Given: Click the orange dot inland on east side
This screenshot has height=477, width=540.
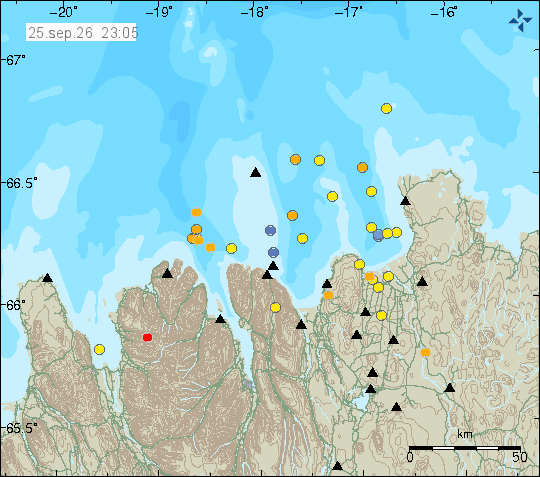Looking at the screenshot, I should (425, 352).
